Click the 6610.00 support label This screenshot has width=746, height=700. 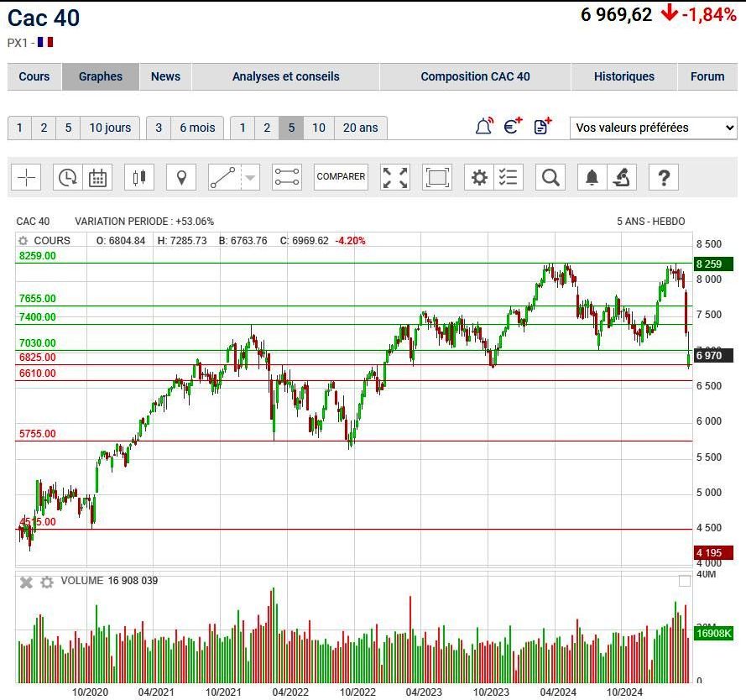[37, 373]
